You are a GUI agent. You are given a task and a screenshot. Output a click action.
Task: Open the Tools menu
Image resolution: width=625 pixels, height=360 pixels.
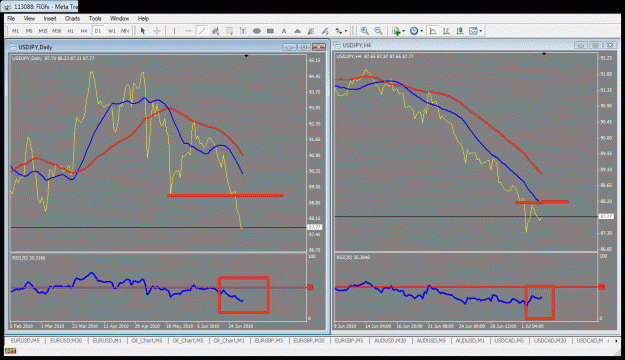[95, 18]
